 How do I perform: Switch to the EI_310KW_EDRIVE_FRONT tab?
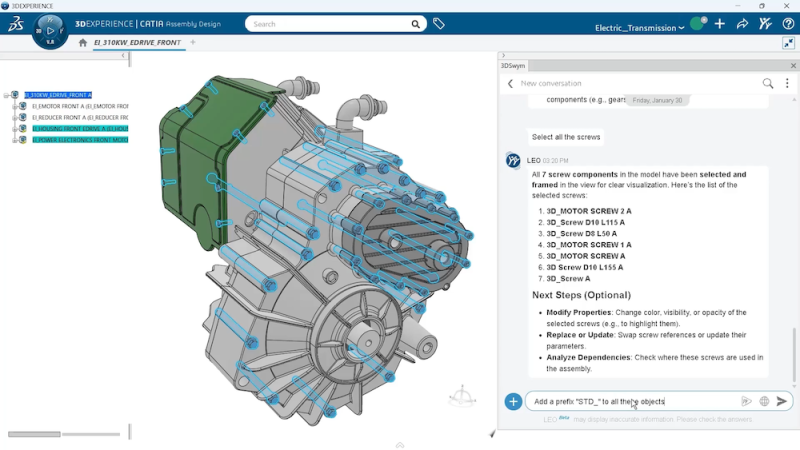click(137, 43)
